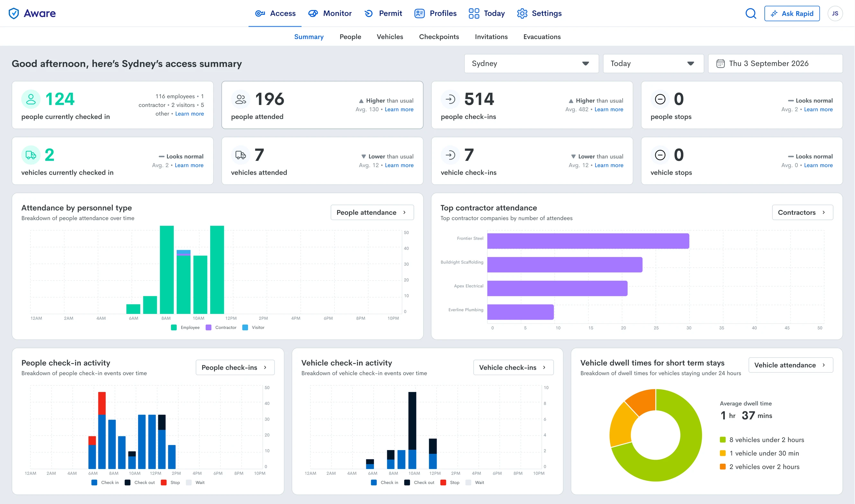Open the Today period dropdown
855x504 pixels.
click(653, 64)
